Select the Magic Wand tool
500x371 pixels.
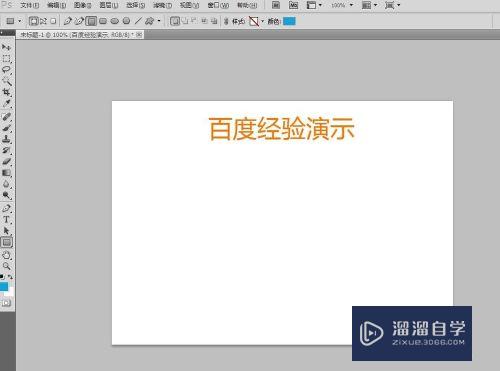click(6, 81)
